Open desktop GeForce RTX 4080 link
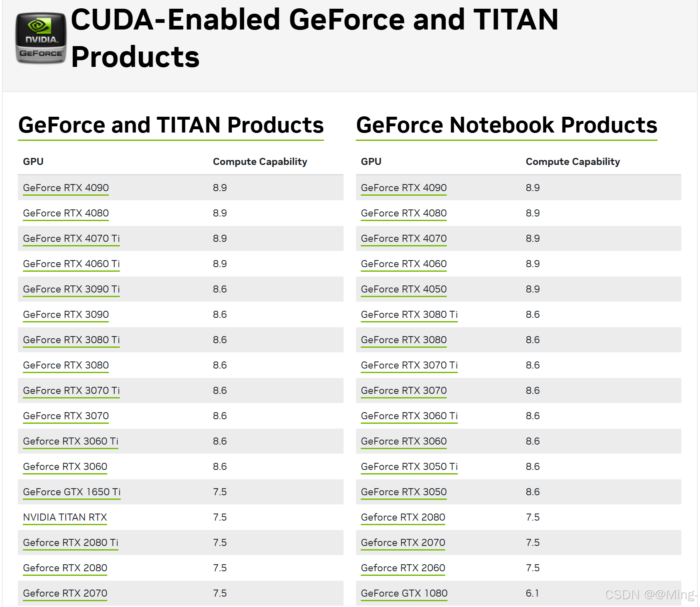This screenshot has width=700, height=607. 66,213
